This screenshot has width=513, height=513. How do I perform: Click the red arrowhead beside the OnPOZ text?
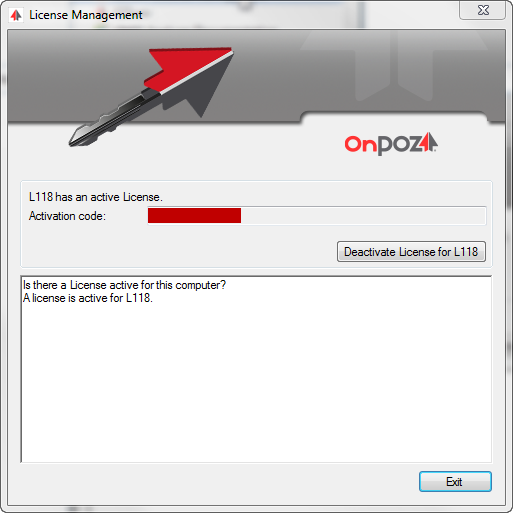pyautogui.click(x=429, y=142)
